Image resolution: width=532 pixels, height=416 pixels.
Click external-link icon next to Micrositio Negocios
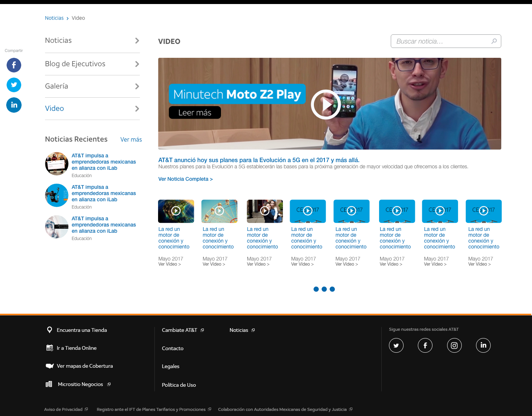click(109, 384)
